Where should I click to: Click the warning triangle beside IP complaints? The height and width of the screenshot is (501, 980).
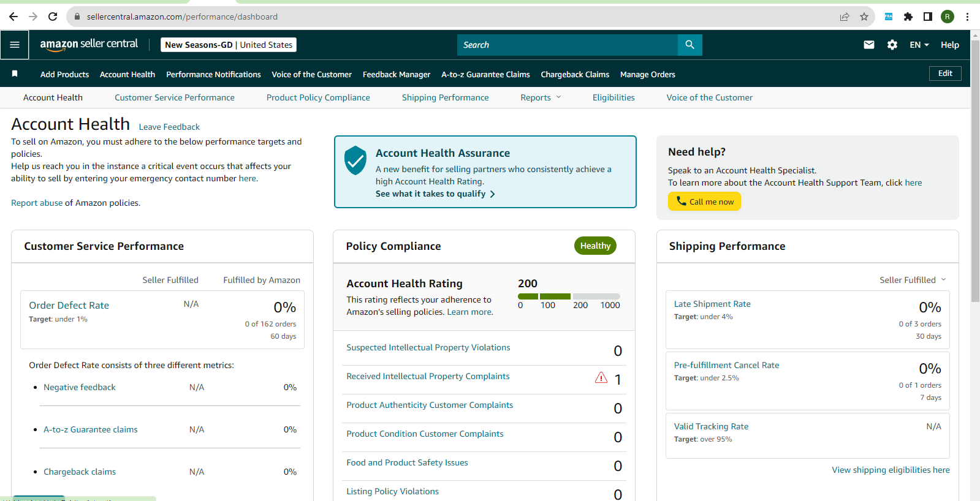601,377
